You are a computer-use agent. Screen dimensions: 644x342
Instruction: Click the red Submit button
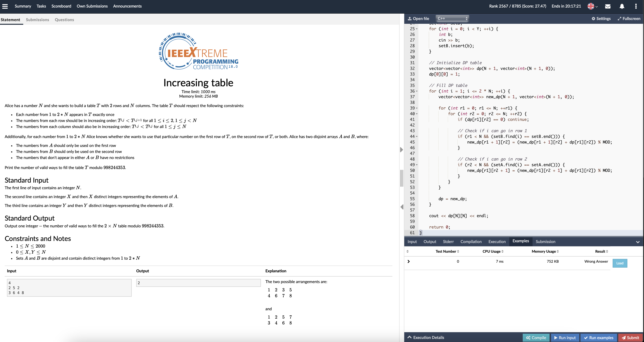click(630, 337)
